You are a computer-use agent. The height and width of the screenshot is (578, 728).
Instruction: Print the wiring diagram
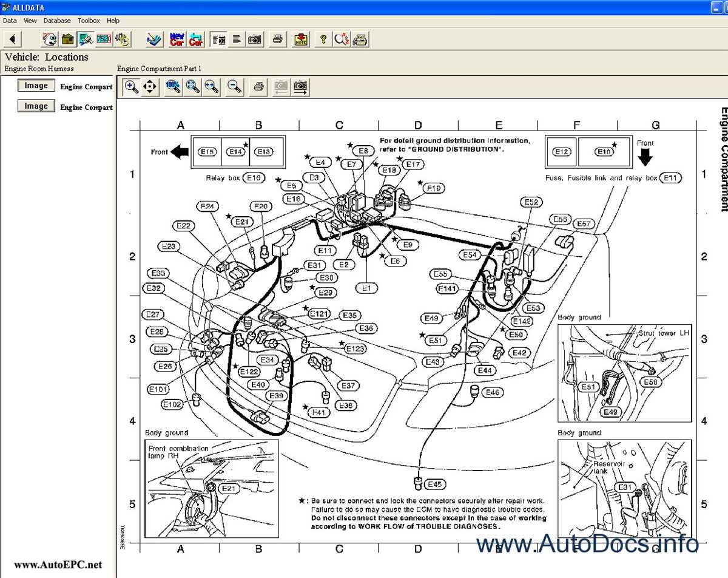[x=257, y=87]
